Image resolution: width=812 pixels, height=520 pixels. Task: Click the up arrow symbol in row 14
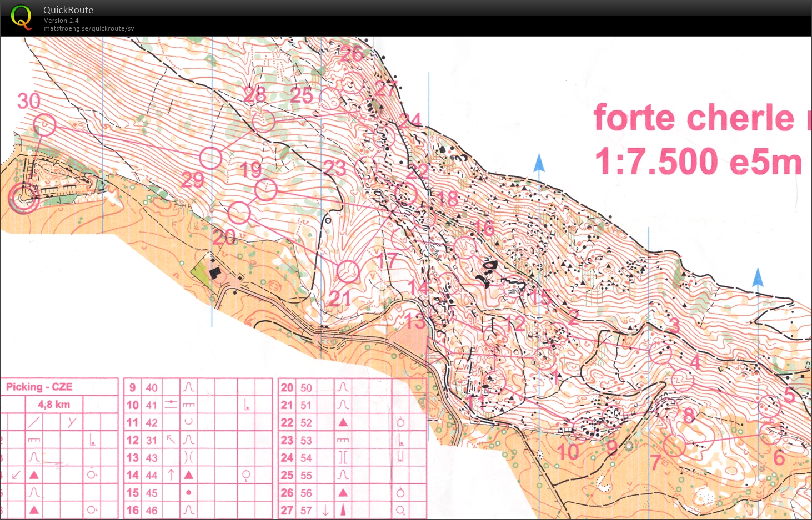point(171,475)
